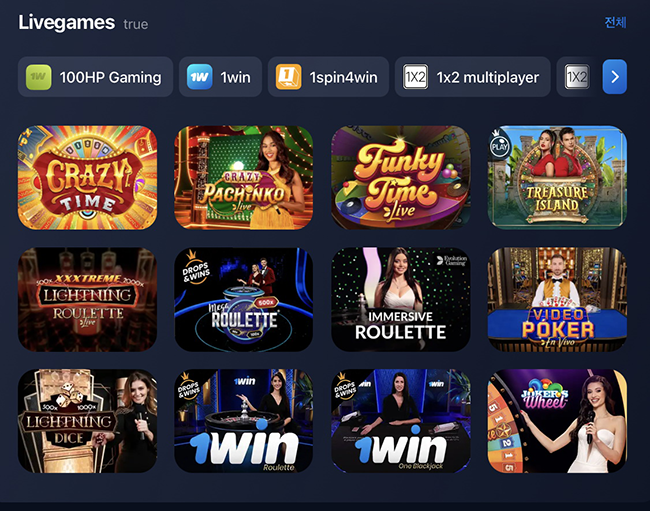Image resolution: width=650 pixels, height=511 pixels.
Task: Launch the Crazy Time game
Action: [x=87, y=177]
